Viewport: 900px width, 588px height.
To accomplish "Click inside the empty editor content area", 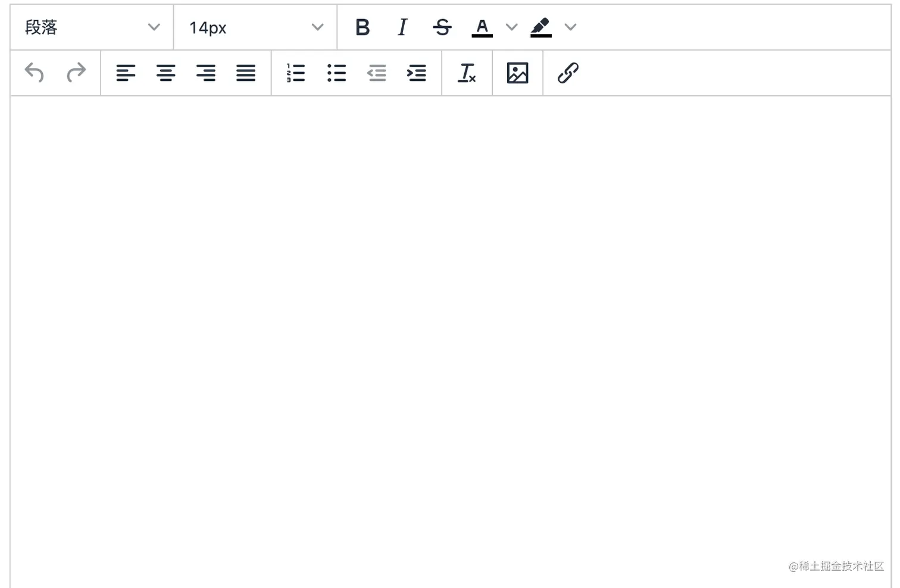I will (451, 342).
